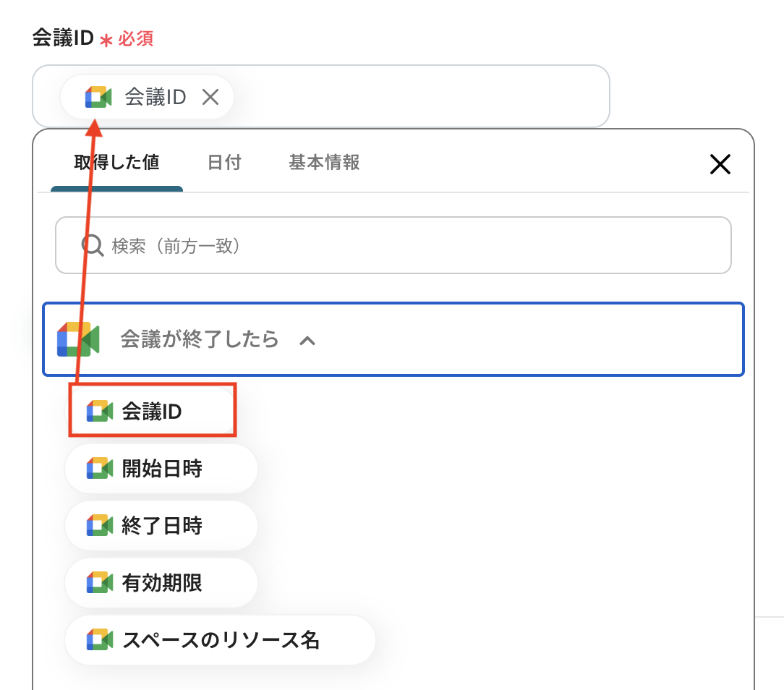784x690 pixels.
Task: Click the Google Meet icon in the selected 会議ID chip
Action: 98,97
